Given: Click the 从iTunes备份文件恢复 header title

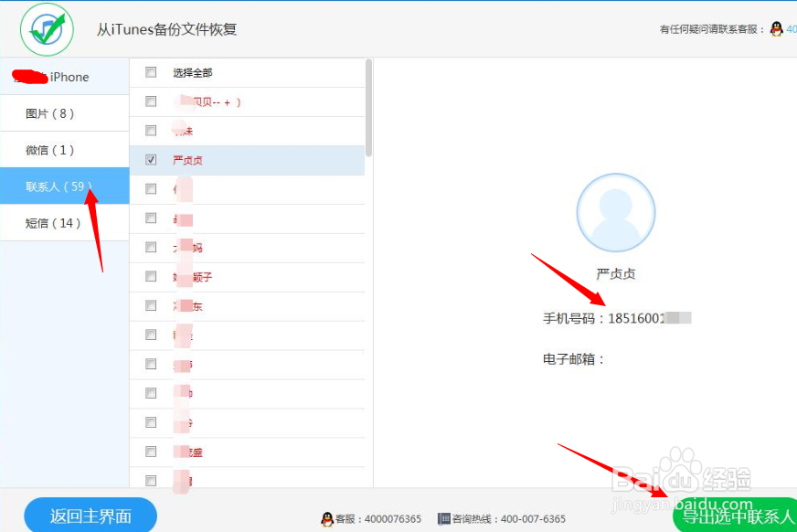Looking at the screenshot, I should (166, 29).
